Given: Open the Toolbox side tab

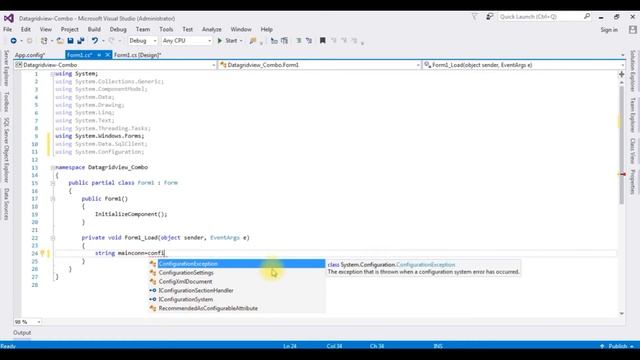Looking at the screenshot, I should [x=6, y=102].
